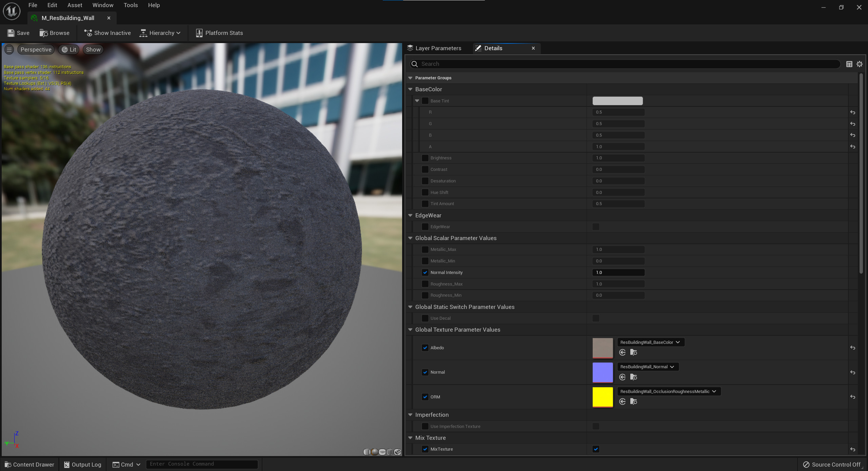Open the File menu
The image size is (868, 471).
click(x=33, y=5)
